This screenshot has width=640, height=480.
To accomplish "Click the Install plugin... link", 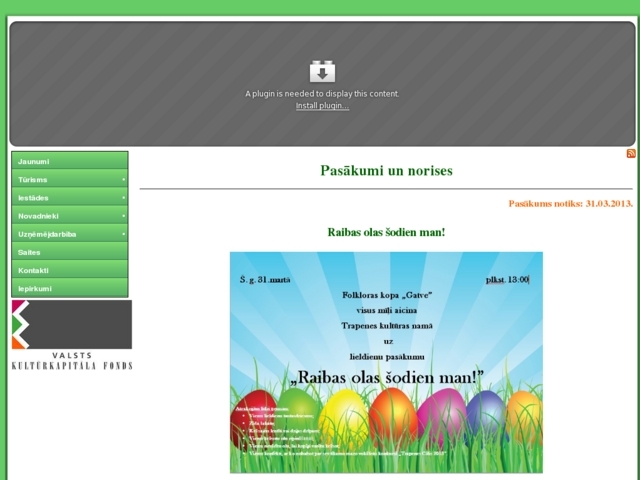I will click(x=322, y=106).
